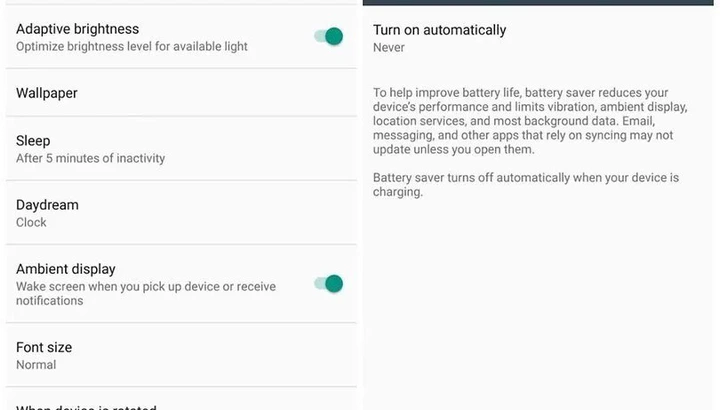Image resolution: width=720 pixels, height=410 pixels.
Task: Tap the Adaptive brightness title text
Action: [x=78, y=29]
